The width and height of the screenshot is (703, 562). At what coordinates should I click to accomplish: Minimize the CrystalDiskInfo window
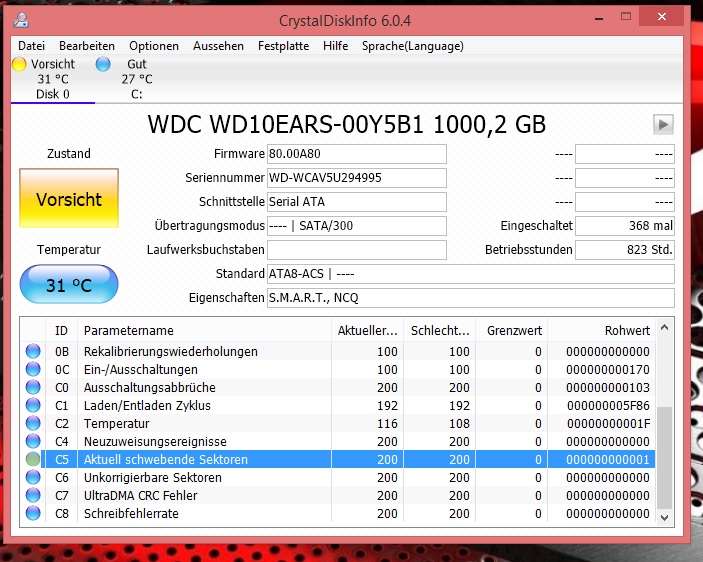pyautogui.click(x=599, y=18)
